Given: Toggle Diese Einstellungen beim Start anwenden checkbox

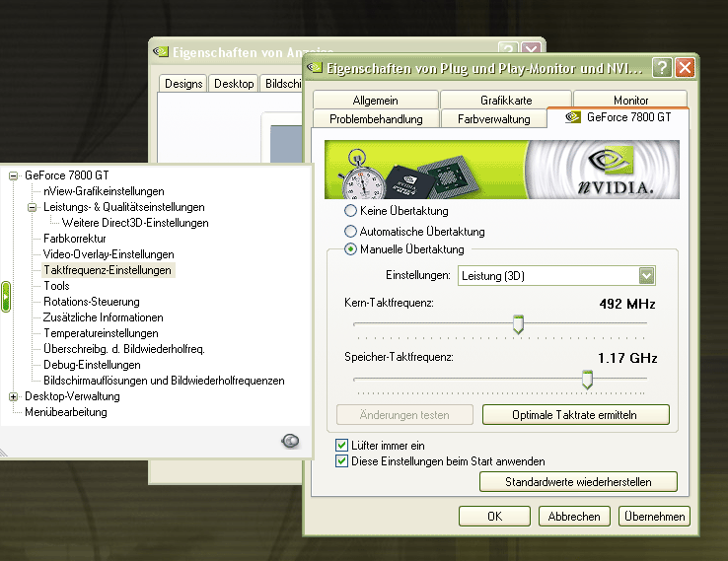Looking at the screenshot, I should pyautogui.click(x=341, y=461).
